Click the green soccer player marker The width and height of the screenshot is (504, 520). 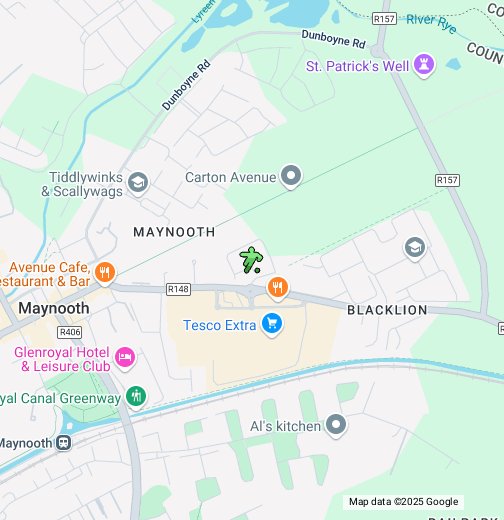tap(251, 260)
